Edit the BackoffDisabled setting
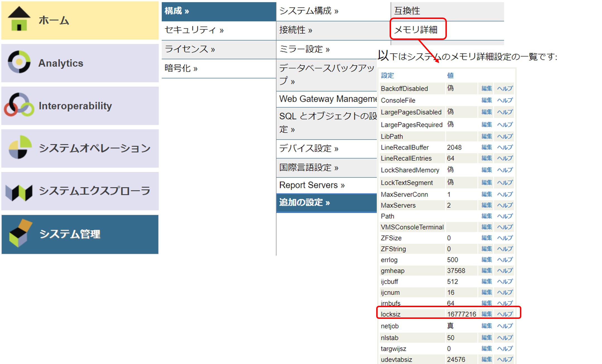Viewport: 602px width, 364px height. pos(486,89)
